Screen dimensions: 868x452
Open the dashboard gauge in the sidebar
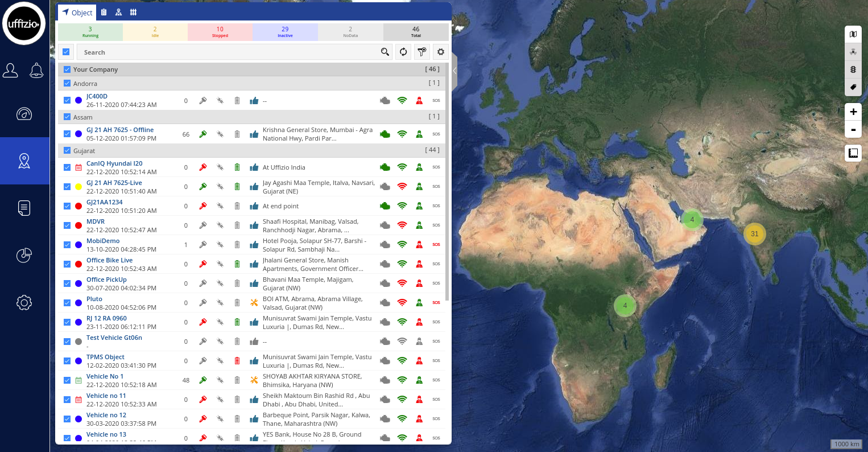[24, 114]
